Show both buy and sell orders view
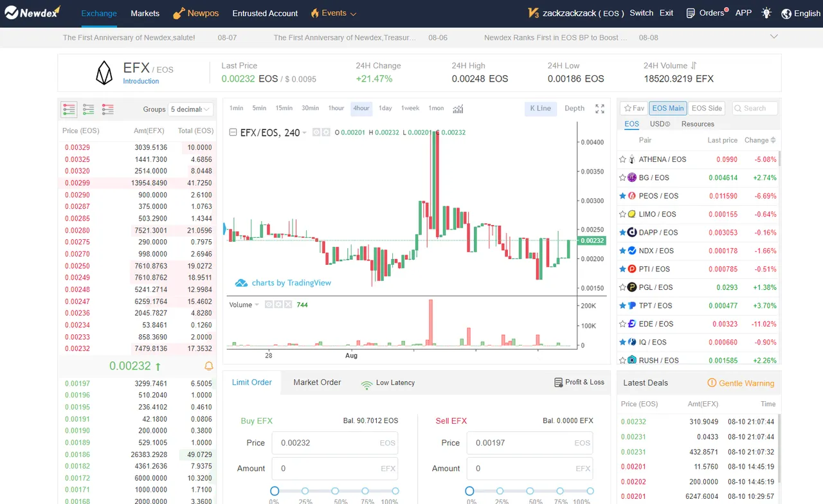This screenshot has height=504, width=823. tap(69, 109)
